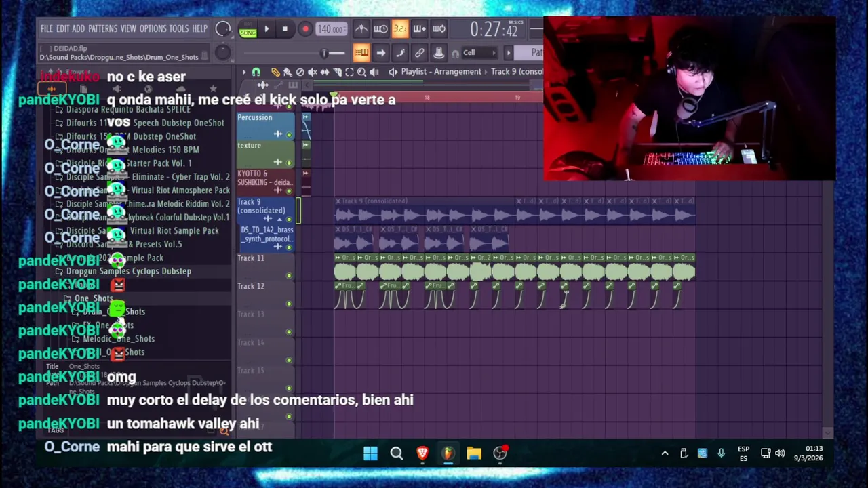Select the Slice tool in playlist
The height and width of the screenshot is (488, 868).
pos(337,72)
